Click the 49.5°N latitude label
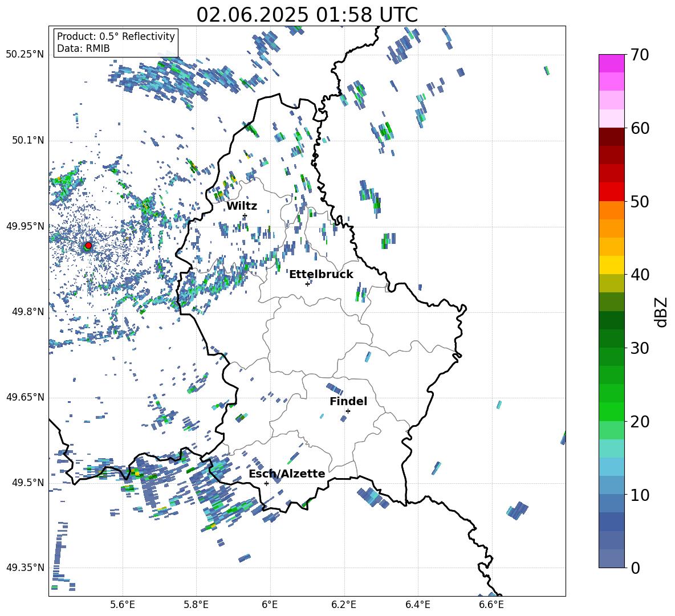Screen dimensions: 675x616 click(x=27, y=482)
